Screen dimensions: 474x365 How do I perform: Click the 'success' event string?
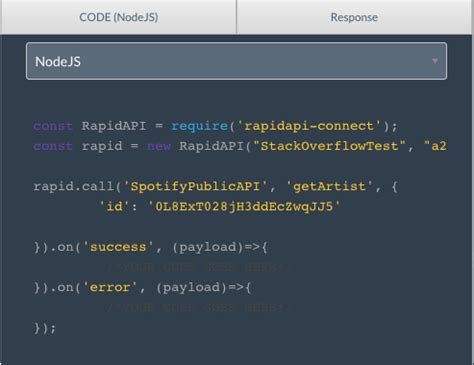[118, 247]
